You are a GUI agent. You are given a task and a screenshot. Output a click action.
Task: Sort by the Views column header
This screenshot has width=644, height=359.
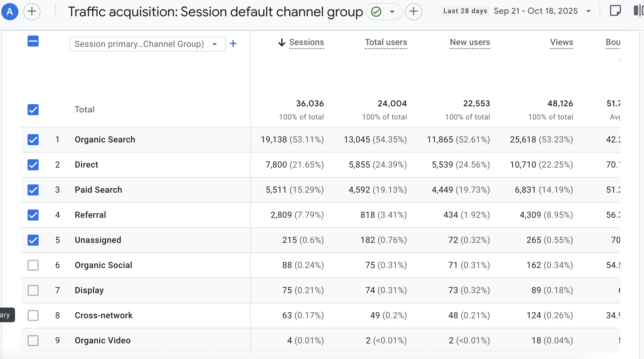point(561,42)
